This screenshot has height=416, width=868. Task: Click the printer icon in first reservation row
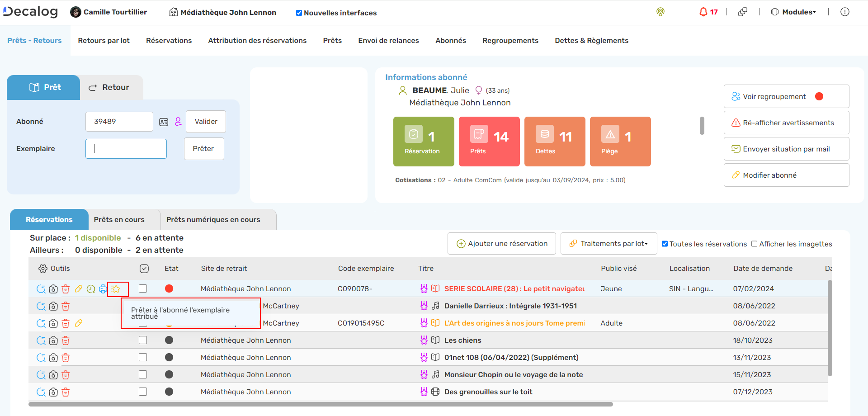click(x=103, y=289)
